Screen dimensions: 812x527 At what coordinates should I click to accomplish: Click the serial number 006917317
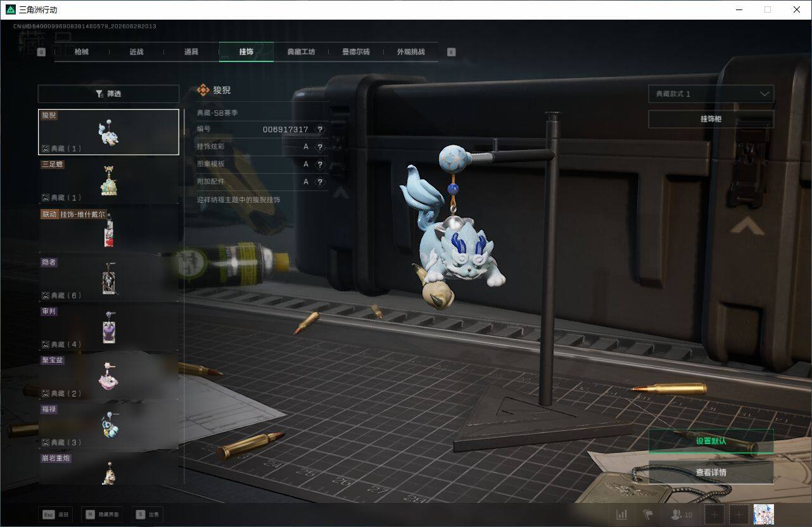click(286, 129)
